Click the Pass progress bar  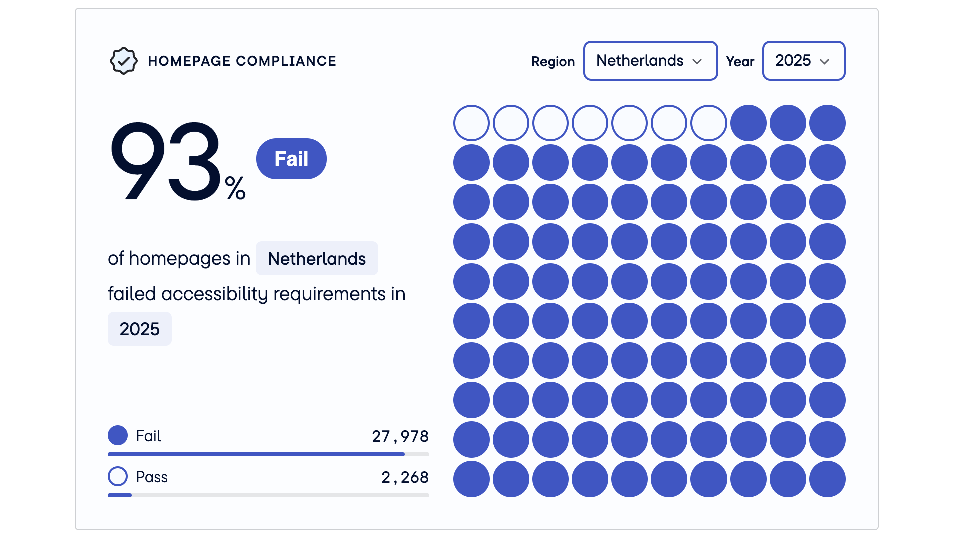point(268,495)
